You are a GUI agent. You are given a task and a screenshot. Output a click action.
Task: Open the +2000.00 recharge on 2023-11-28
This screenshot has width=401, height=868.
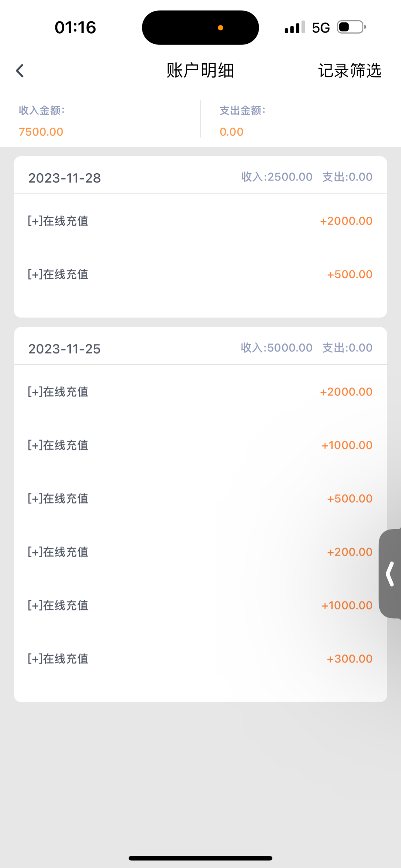pos(200,221)
